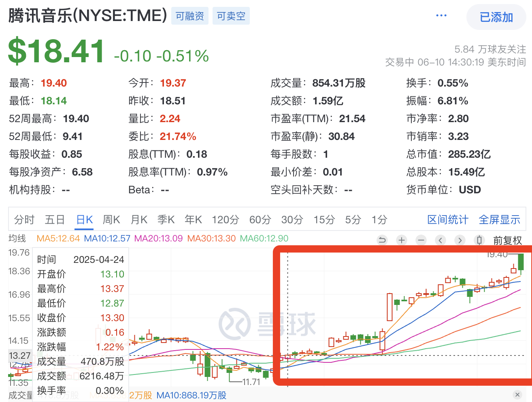Click the 成交额 value 1.59亿
This screenshot has width=532, height=402.
click(x=328, y=101)
